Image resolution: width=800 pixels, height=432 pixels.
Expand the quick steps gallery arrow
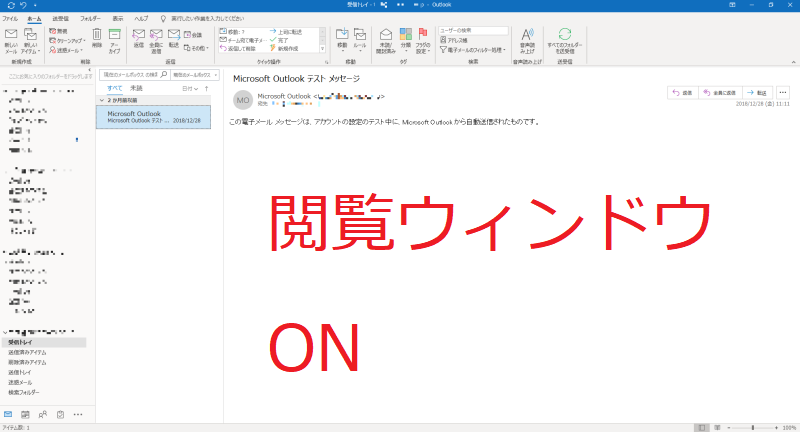(322, 49)
